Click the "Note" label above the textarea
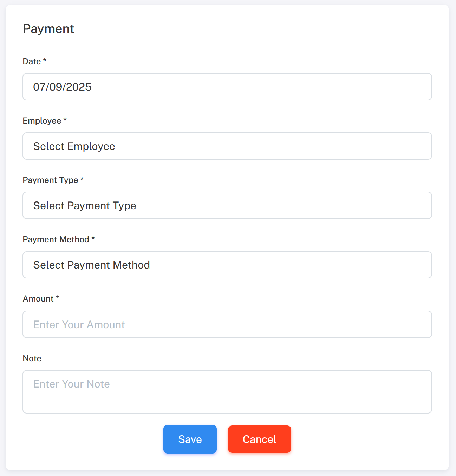456x476 pixels. click(32, 358)
